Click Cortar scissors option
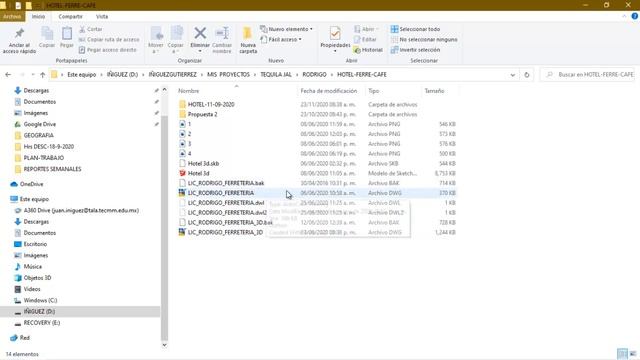The height and width of the screenshot is (360, 640). 91,29
